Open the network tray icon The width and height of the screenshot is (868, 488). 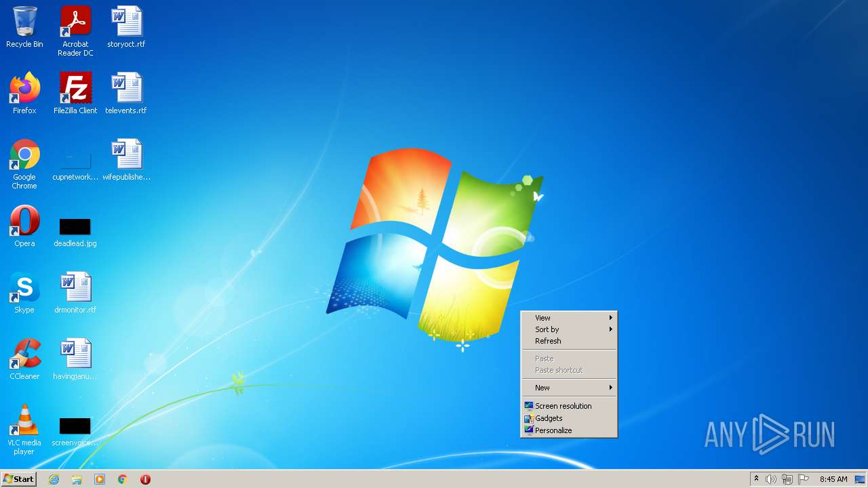click(787, 479)
